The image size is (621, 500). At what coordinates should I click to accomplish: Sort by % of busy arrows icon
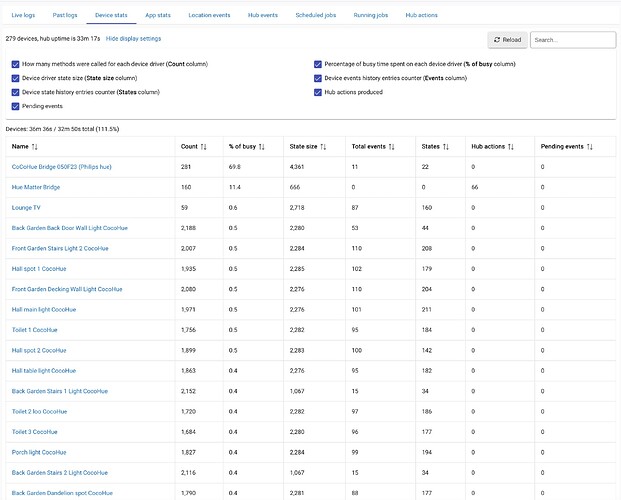coord(260,147)
